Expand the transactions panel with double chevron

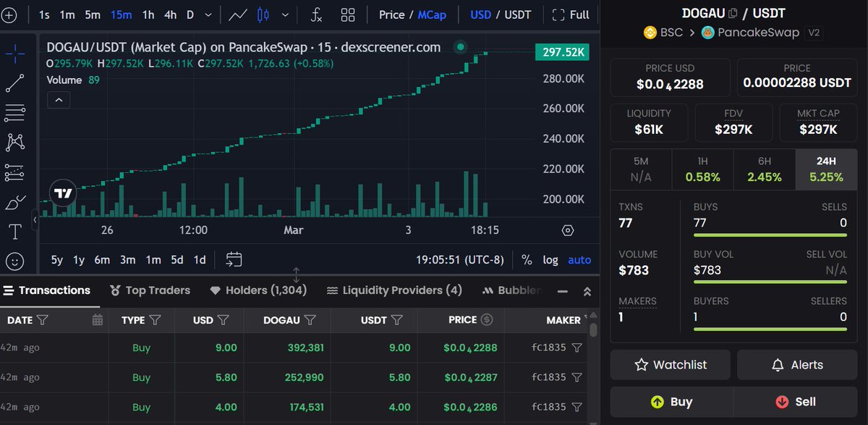[587, 291]
